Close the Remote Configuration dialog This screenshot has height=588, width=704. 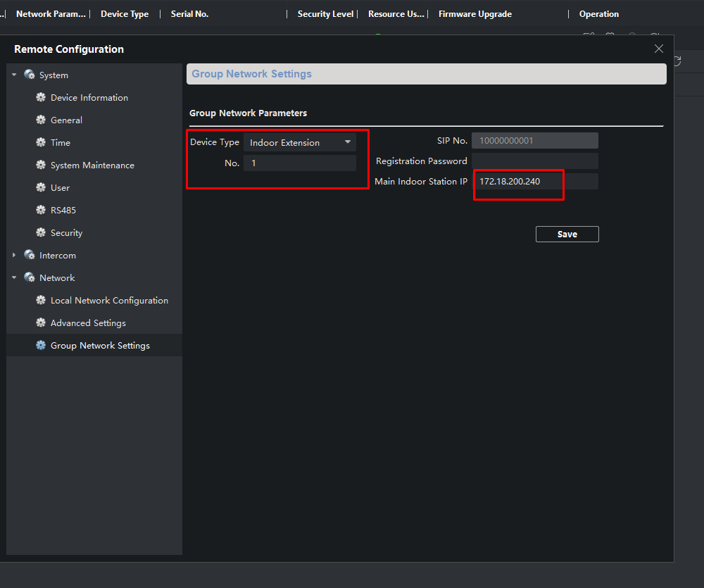pos(659,49)
